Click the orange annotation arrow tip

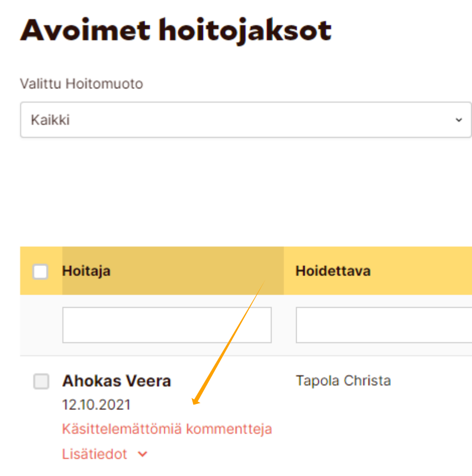click(x=195, y=404)
